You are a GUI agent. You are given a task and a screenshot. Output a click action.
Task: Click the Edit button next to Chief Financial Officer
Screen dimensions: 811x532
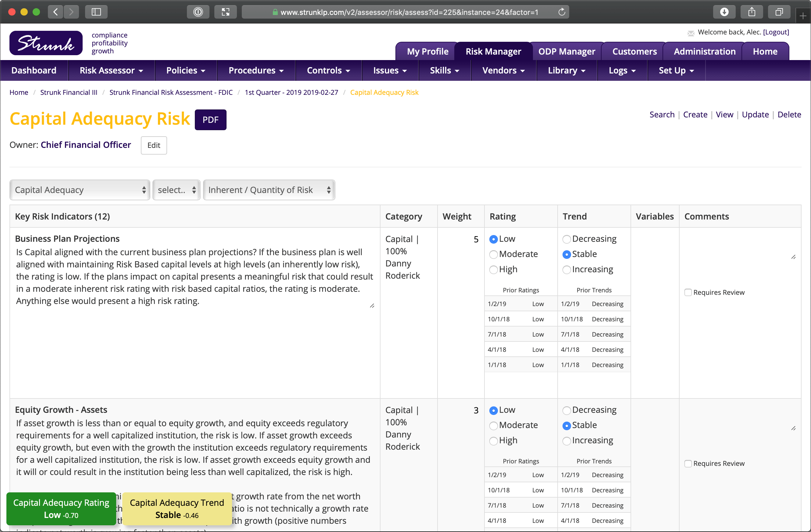point(153,145)
